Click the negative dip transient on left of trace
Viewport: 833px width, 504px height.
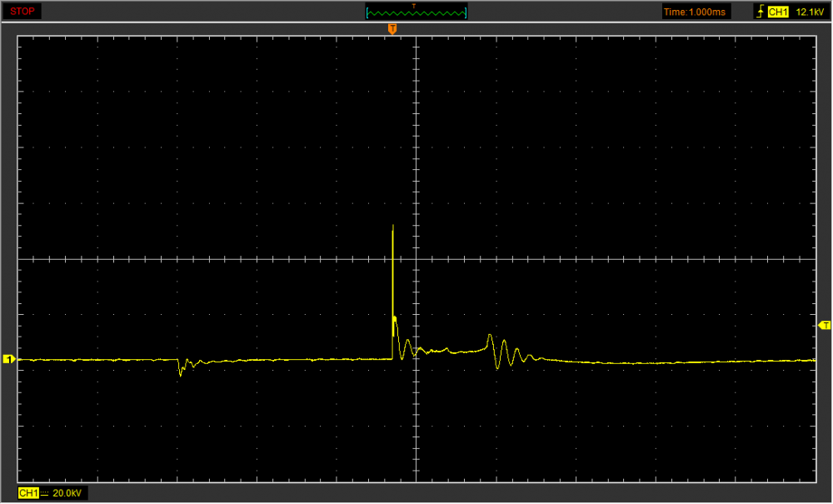click(181, 371)
